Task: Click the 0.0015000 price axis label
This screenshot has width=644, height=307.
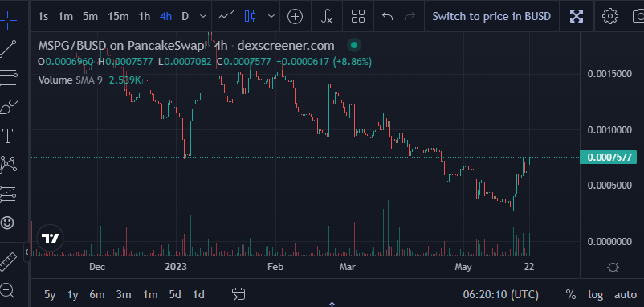Action: click(609, 74)
